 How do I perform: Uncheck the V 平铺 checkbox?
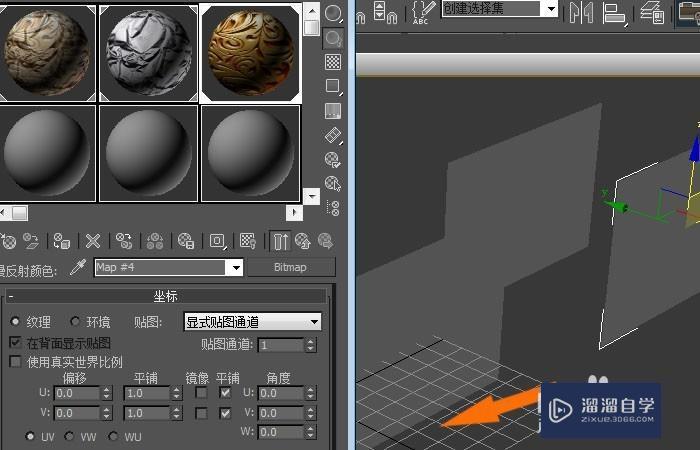pyautogui.click(x=225, y=413)
